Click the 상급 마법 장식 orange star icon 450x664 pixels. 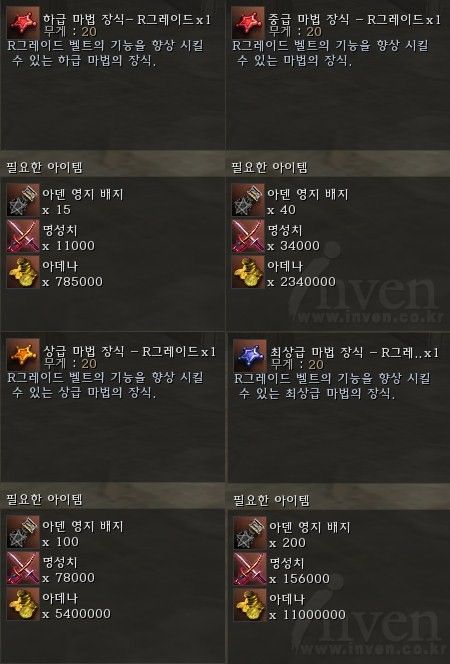coord(23,355)
